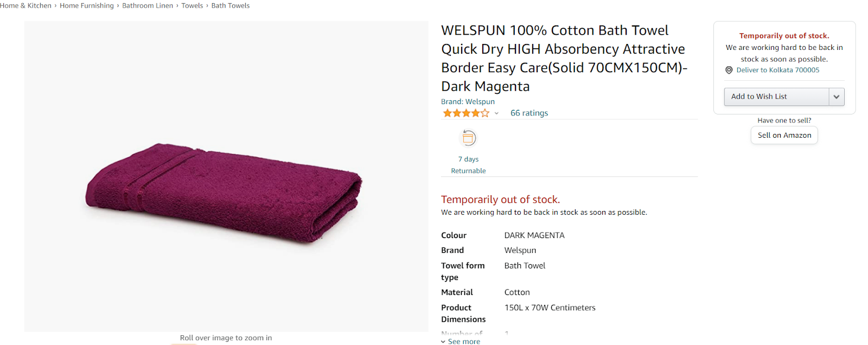This screenshot has width=868, height=345.
Task: Click the star rating icons
Action: point(466,113)
